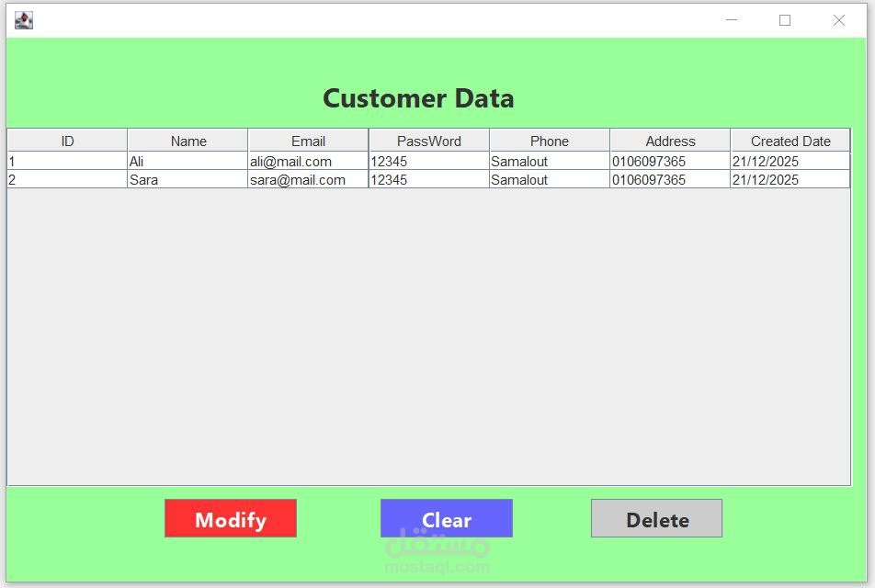Click the PassWord column header
This screenshot has width=875, height=588.
click(429, 141)
